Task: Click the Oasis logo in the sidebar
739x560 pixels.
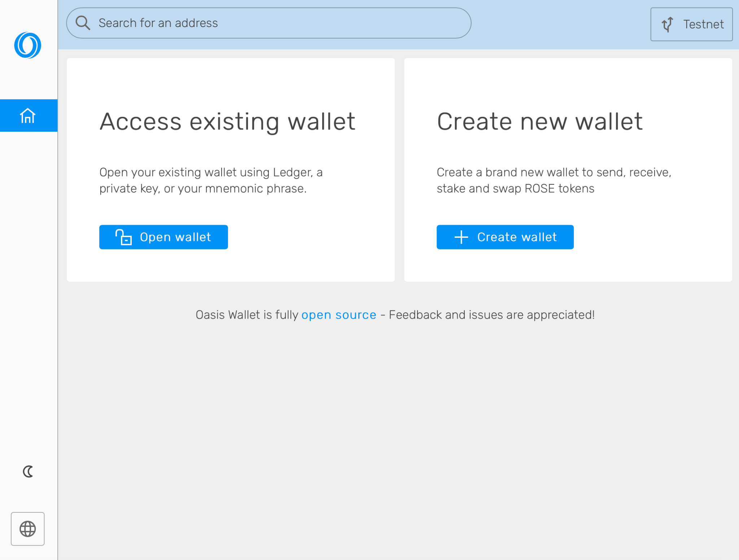Action: click(x=28, y=45)
